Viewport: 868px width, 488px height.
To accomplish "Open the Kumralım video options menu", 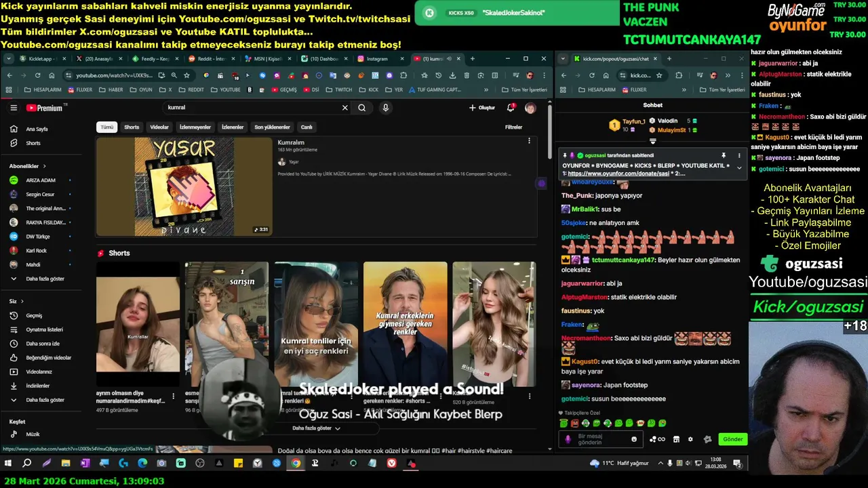I will (x=529, y=141).
